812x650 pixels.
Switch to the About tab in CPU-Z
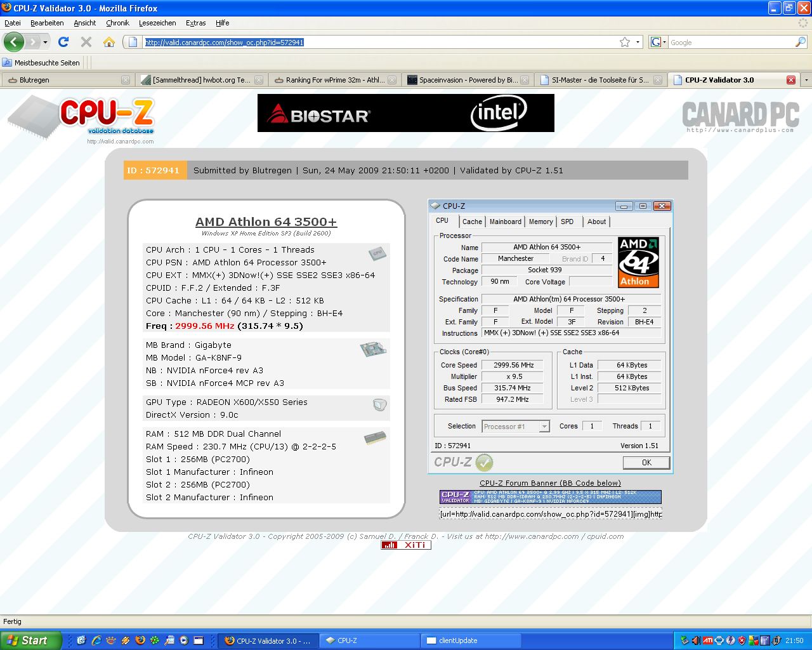tap(596, 222)
